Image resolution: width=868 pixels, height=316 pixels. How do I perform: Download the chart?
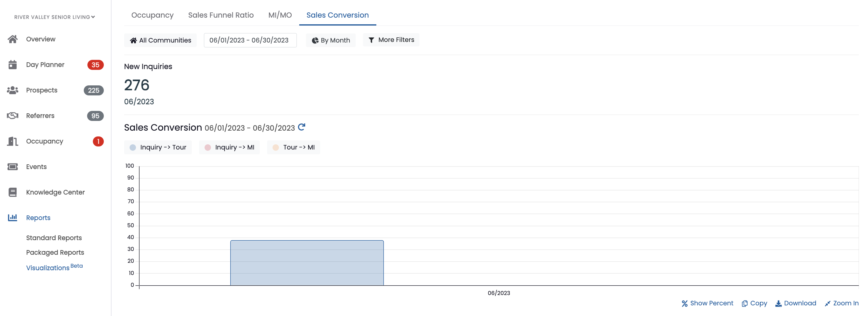795,303
